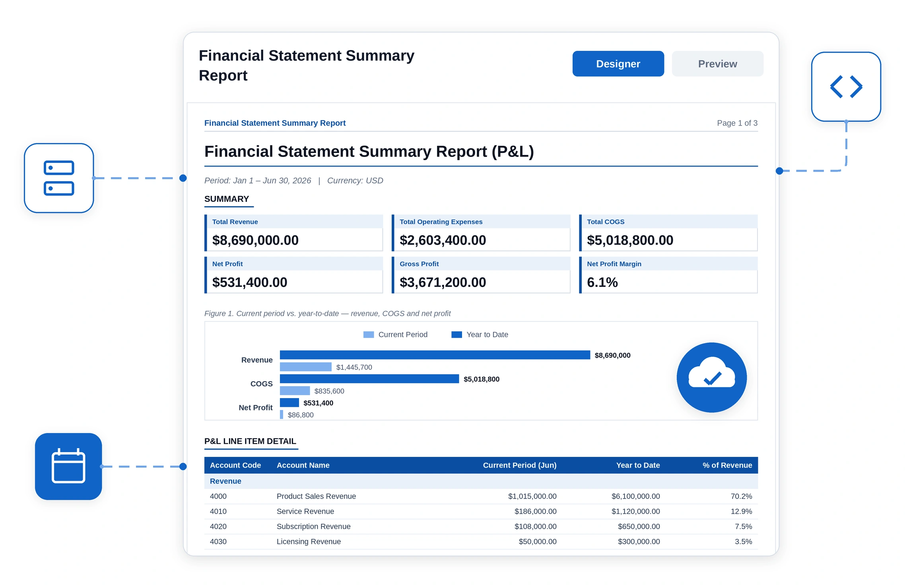Select the Total Revenue summary card
Image resolution: width=905 pixels, height=588 pixels.
(x=294, y=233)
